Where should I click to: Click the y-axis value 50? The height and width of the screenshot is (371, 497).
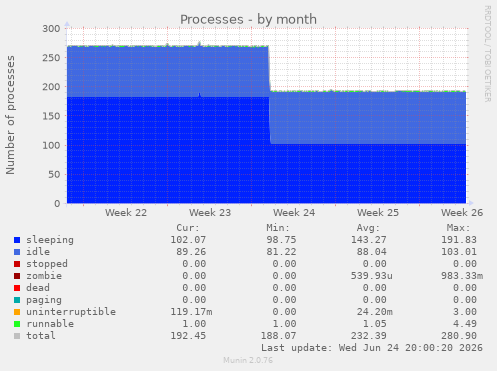tap(54, 174)
